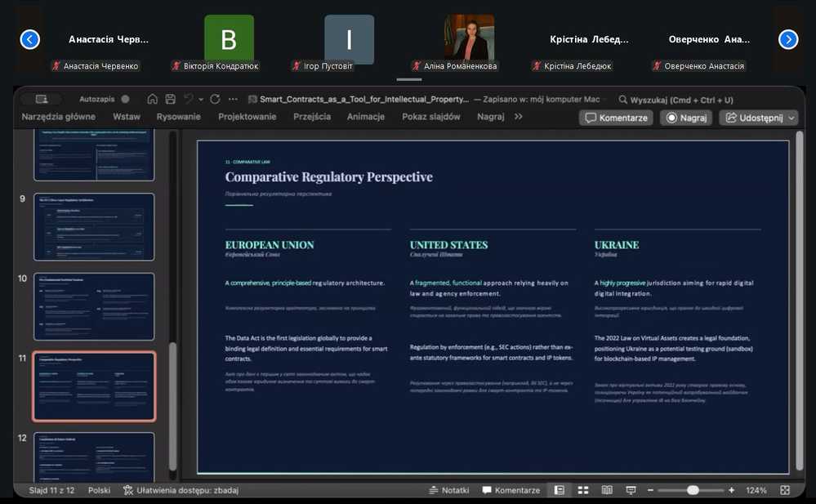Click the Komentarze button in the ribbon
The width and height of the screenshot is (816, 504).
click(x=616, y=118)
